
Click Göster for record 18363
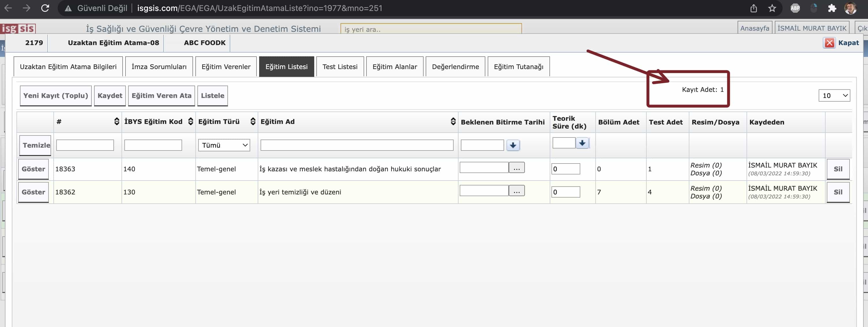coord(33,169)
